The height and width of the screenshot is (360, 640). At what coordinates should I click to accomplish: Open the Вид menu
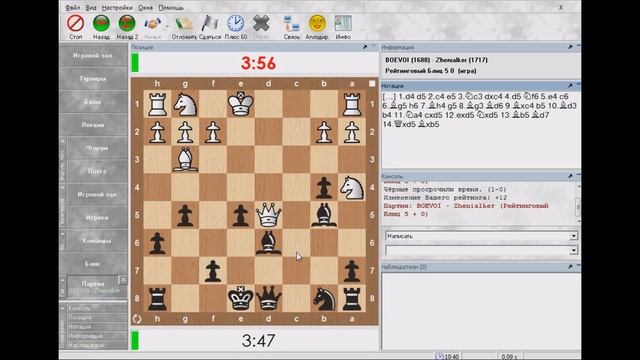(91, 7)
